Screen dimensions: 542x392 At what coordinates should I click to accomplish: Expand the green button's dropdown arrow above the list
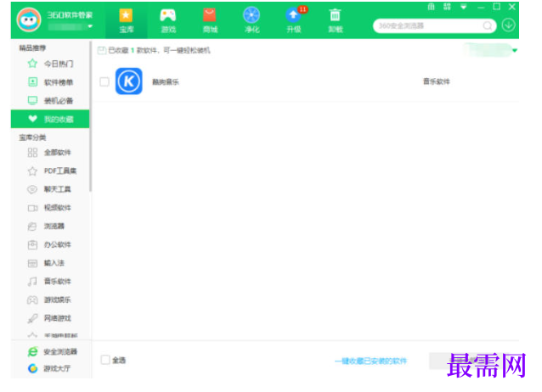pyautogui.click(x=515, y=50)
